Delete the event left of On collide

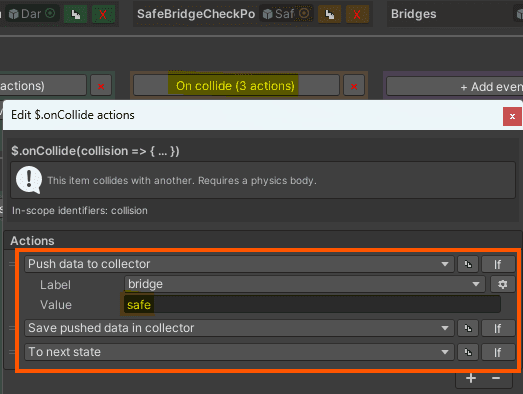click(x=101, y=86)
